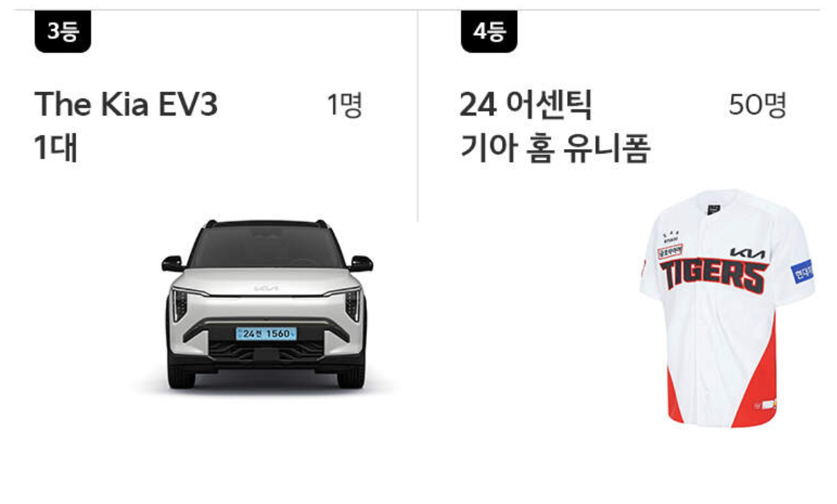Click the "1대" quantity text

(56, 148)
